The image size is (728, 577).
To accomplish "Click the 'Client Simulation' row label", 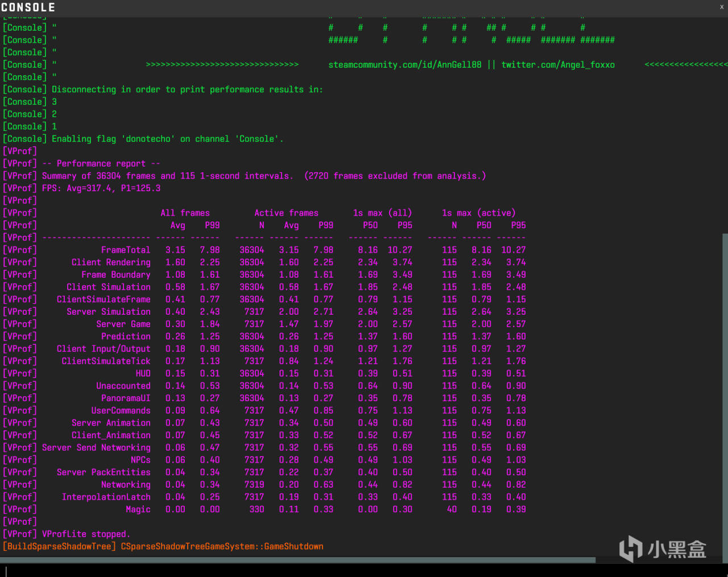I will click(109, 287).
